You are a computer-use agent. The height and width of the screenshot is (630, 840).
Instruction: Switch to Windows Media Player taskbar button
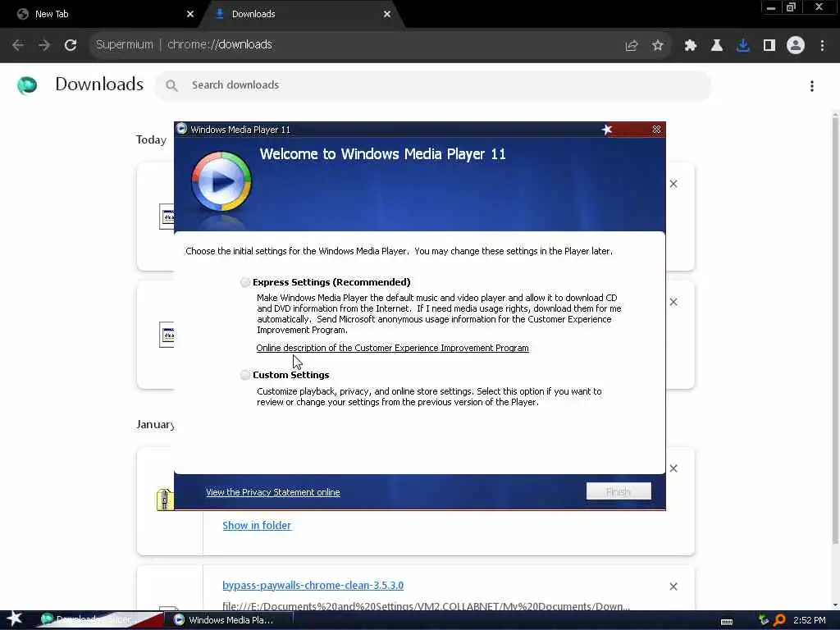click(231, 620)
